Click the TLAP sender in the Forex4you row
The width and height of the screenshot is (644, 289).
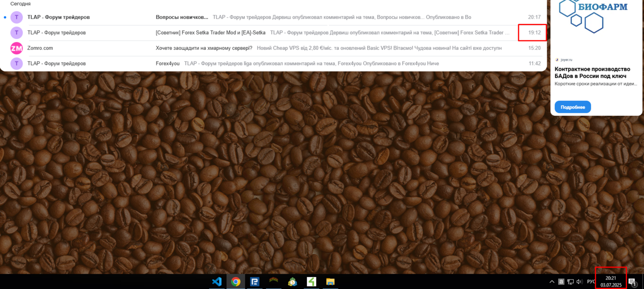point(56,63)
